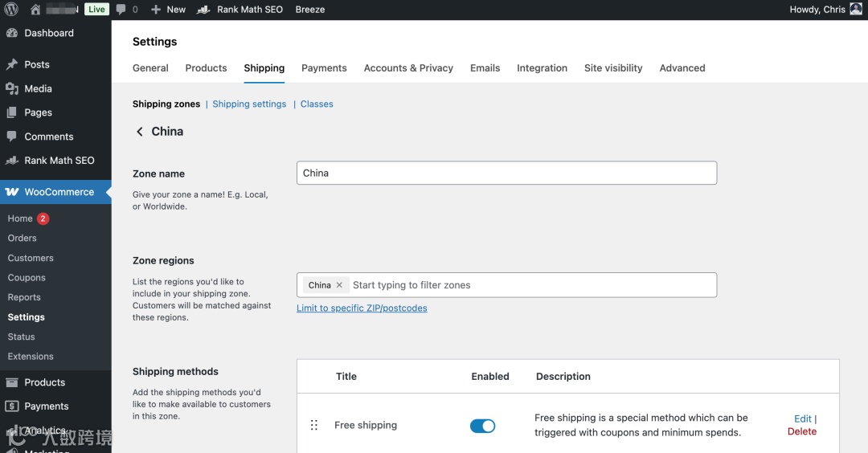Disable the Free shipping method toggle
Image resolution: width=868 pixels, height=453 pixels.
point(482,426)
